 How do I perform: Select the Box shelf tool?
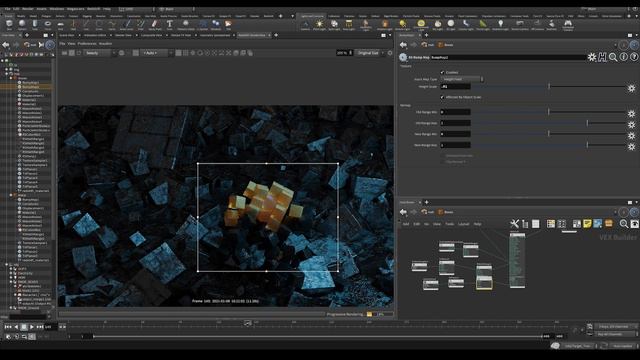pos(9,24)
